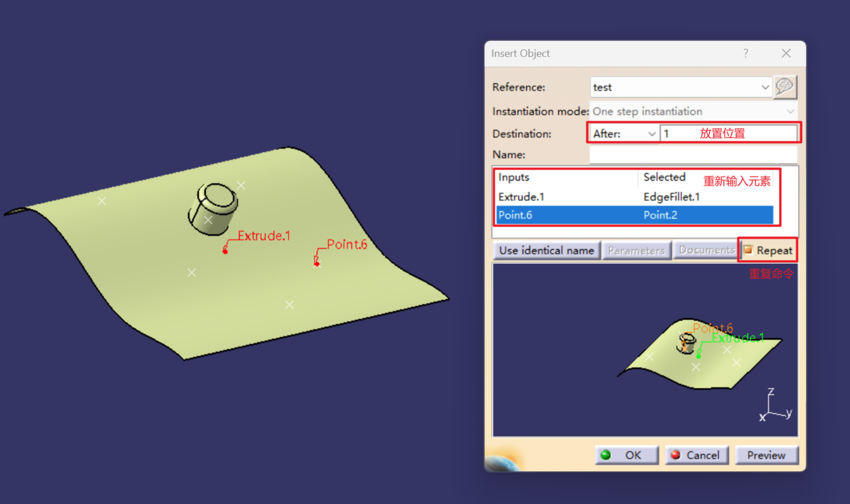Click in the Name input field
850x504 pixels.
pyautogui.click(x=693, y=155)
